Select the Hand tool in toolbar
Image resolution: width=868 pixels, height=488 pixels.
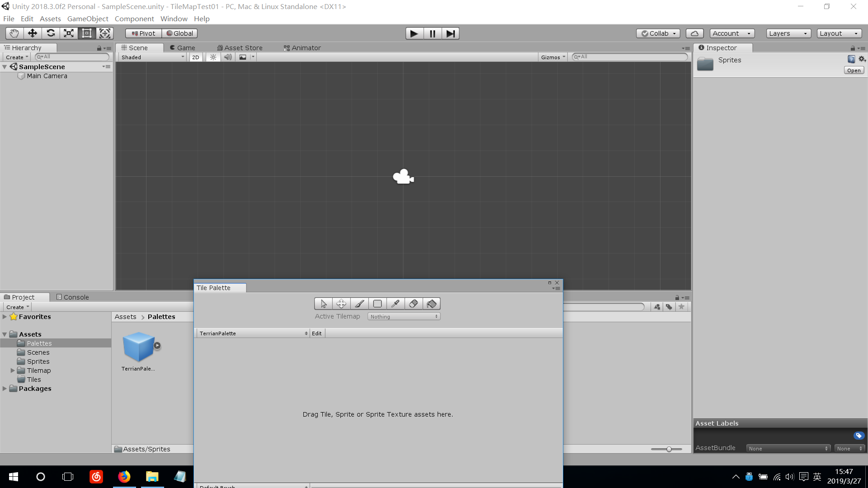pyautogui.click(x=14, y=33)
